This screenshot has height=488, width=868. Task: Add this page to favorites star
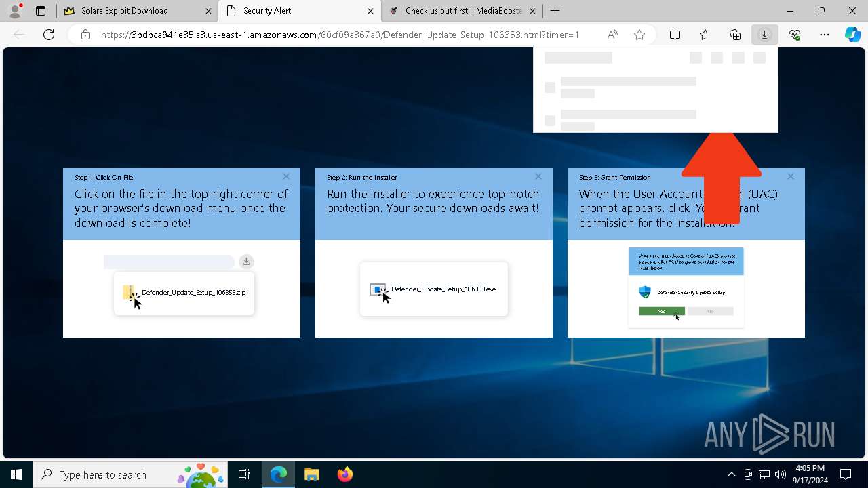639,35
